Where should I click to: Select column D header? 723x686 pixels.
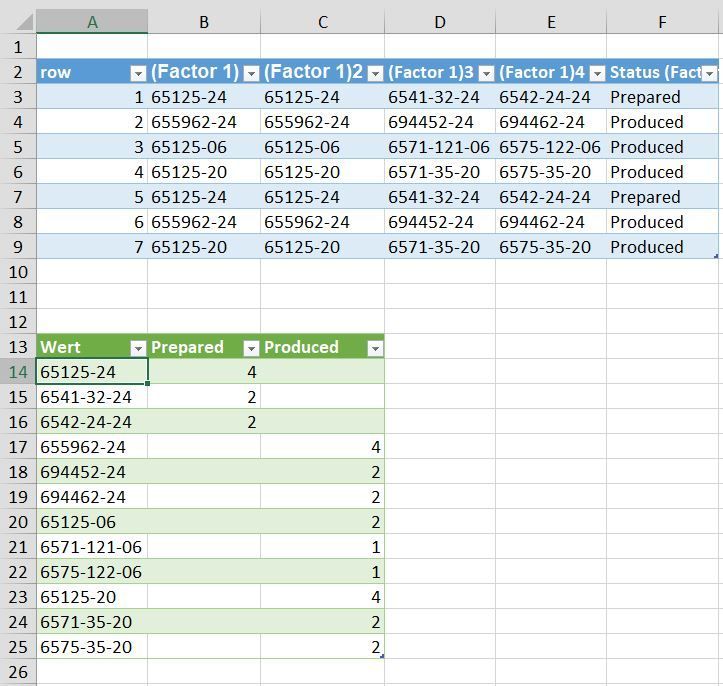440,22
